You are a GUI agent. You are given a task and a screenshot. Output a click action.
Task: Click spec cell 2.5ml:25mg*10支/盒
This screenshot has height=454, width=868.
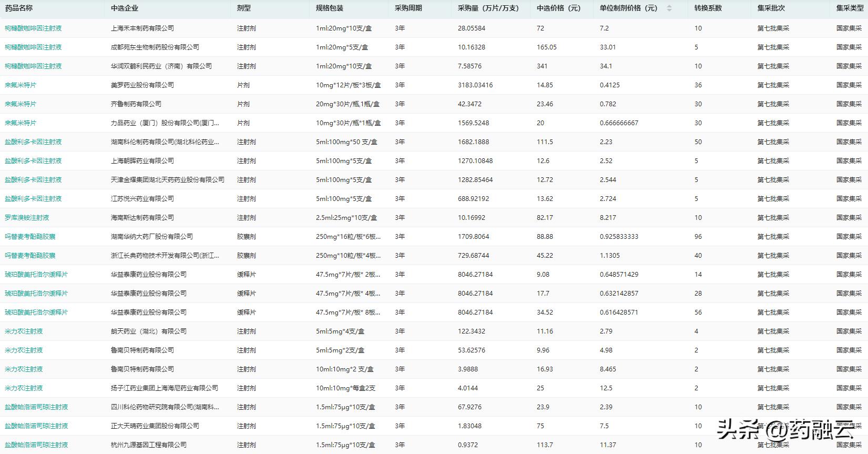click(x=346, y=218)
